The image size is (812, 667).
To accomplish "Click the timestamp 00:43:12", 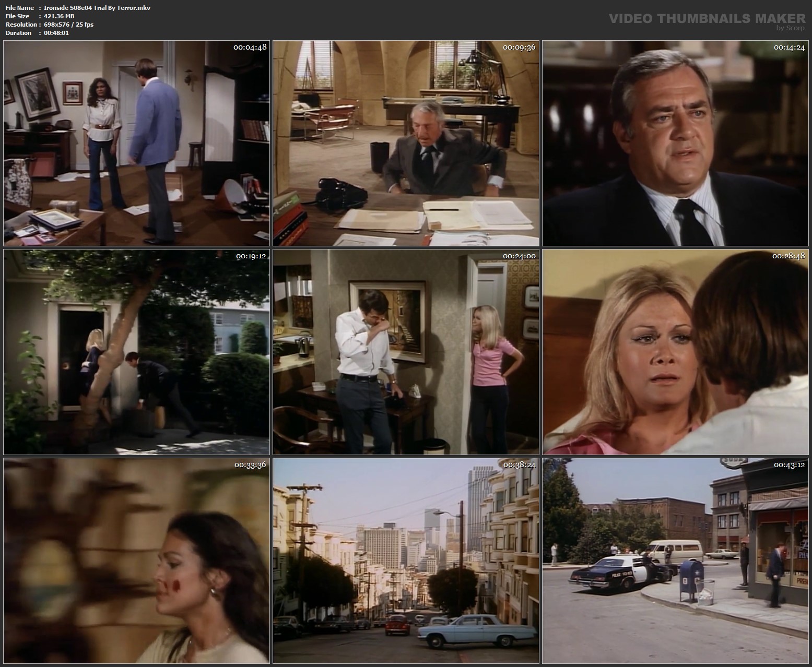I will [789, 464].
